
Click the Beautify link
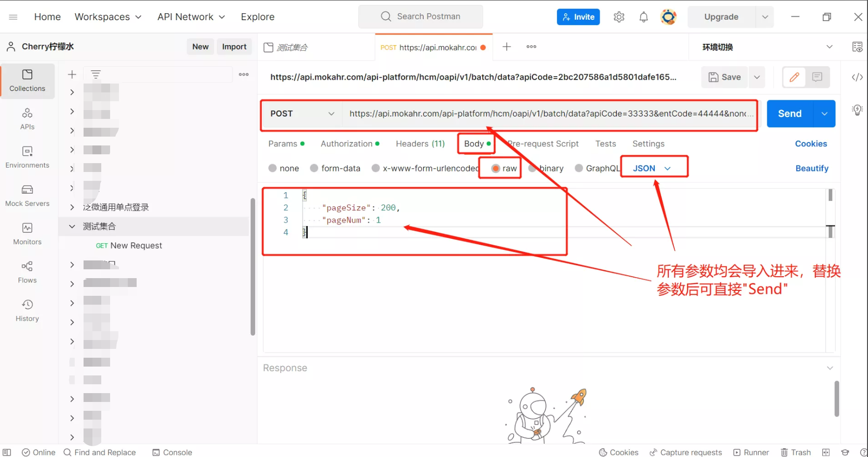(812, 168)
